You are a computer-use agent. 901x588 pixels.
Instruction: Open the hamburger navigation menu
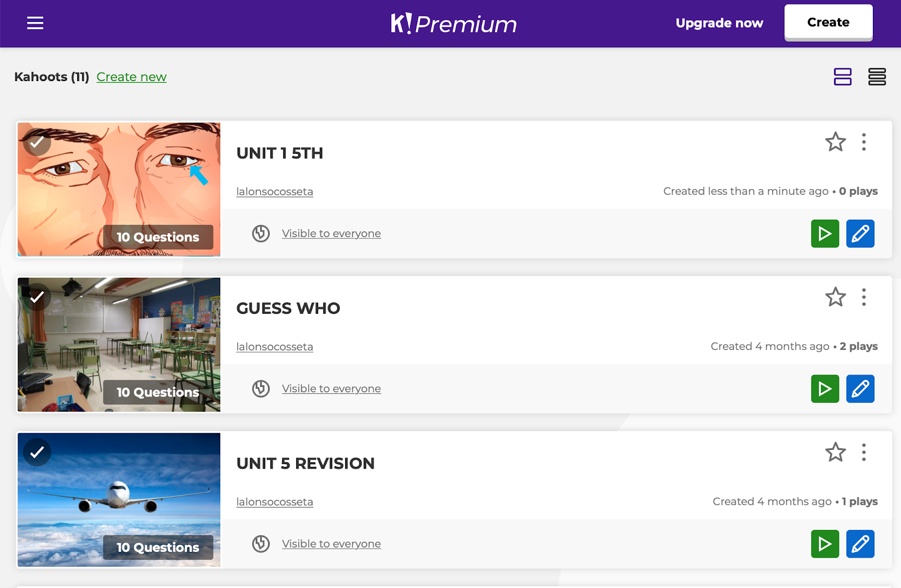click(x=35, y=23)
